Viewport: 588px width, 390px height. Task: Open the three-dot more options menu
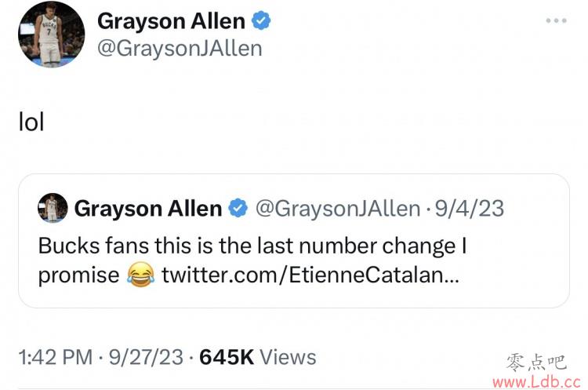[556, 20]
